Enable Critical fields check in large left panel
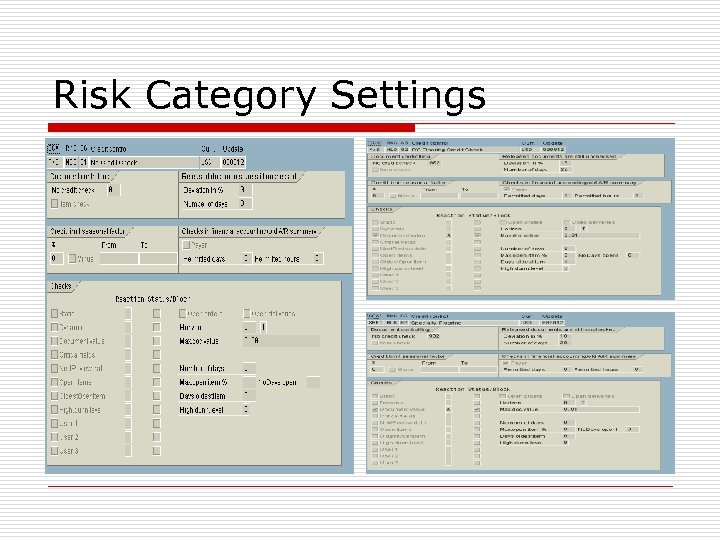Viewport: 720px width, 540px height. pos(55,355)
